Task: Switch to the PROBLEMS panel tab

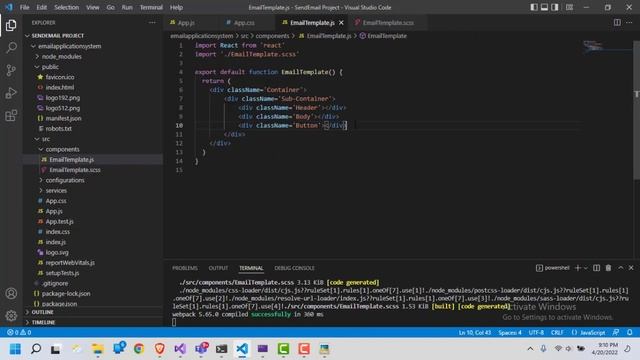Action: click(x=185, y=268)
